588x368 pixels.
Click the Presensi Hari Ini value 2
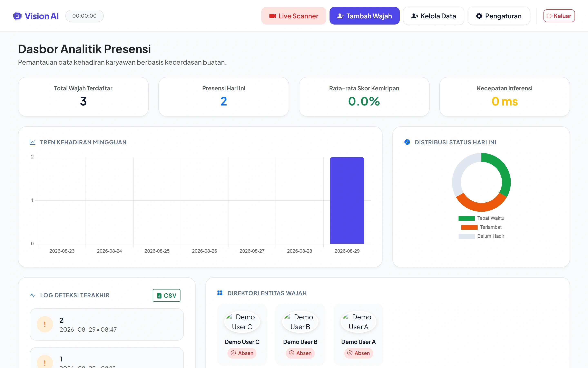click(x=224, y=101)
